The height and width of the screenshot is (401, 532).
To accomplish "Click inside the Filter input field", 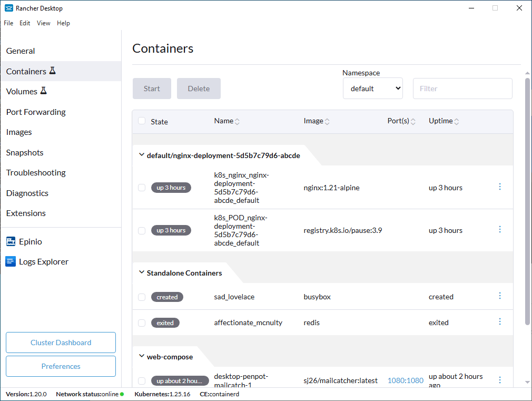I will click(462, 88).
